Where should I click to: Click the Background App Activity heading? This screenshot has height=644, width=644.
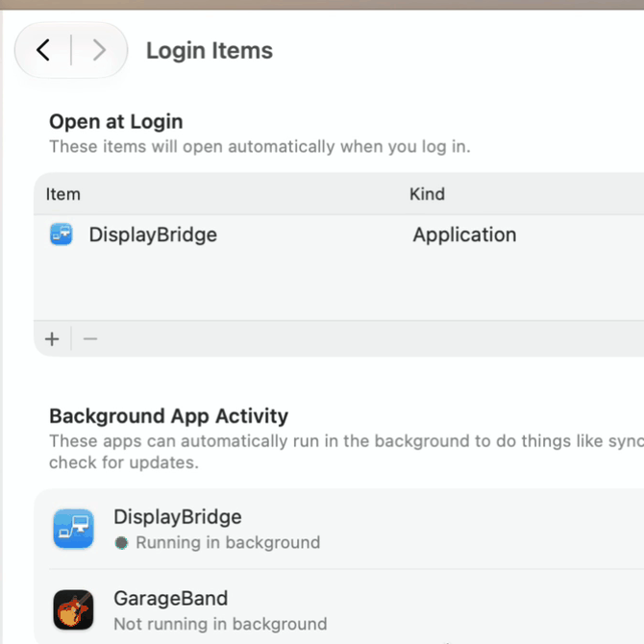[x=169, y=416]
